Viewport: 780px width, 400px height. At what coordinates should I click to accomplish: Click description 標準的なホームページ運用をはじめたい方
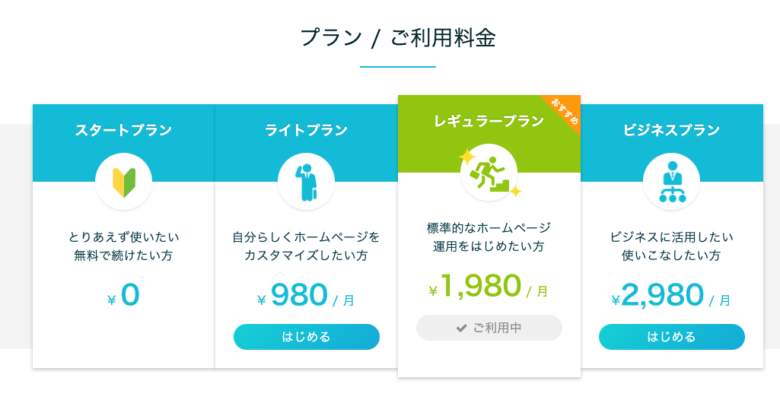488,237
